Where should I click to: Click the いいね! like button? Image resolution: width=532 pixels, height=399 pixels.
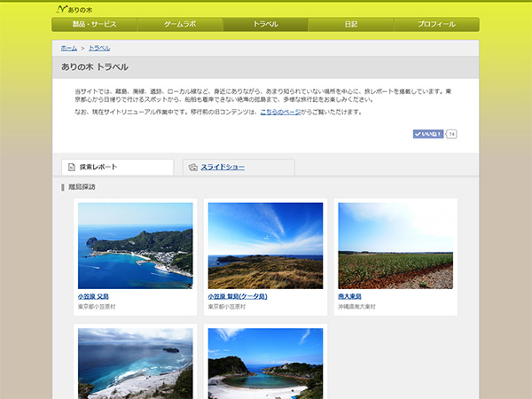[428, 134]
